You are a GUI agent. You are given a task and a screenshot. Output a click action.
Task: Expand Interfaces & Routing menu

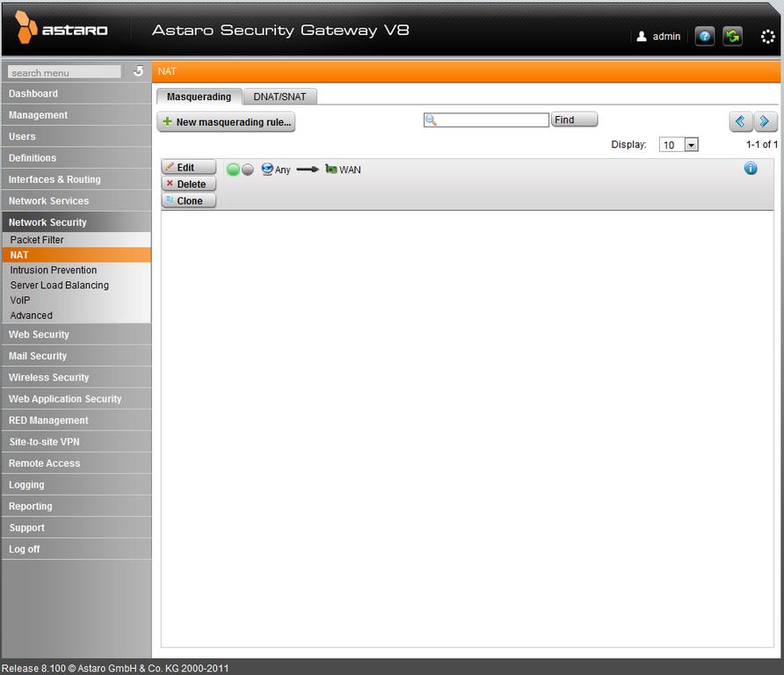point(76,179)
